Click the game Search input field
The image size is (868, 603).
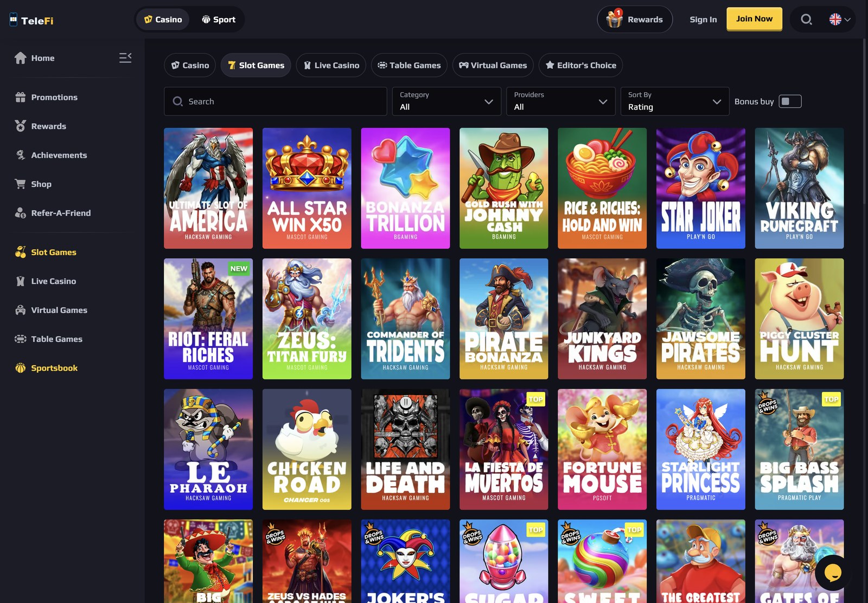tap(276, 101)
